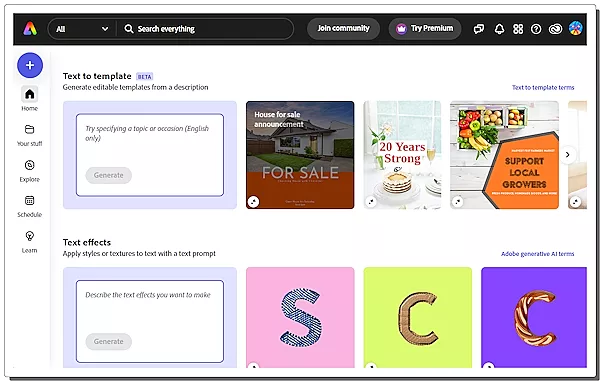Click the Search everything field
The height and width of the screenshot is (381, 600).
pos(205,29)
